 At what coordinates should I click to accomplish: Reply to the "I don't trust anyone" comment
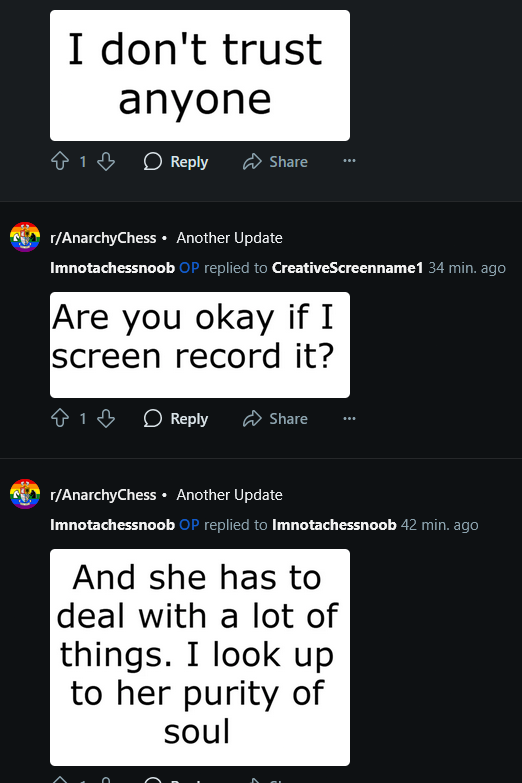(175, 161)
